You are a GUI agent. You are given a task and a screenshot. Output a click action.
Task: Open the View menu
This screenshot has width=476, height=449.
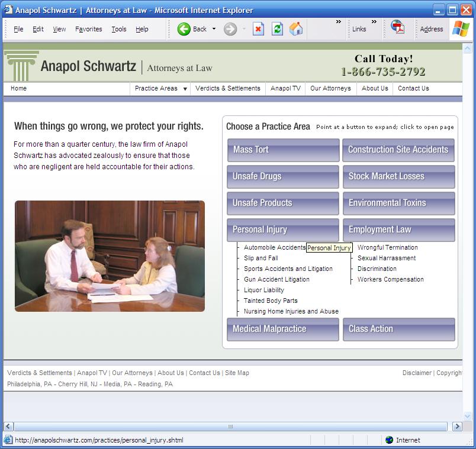[x=59, y=29]
